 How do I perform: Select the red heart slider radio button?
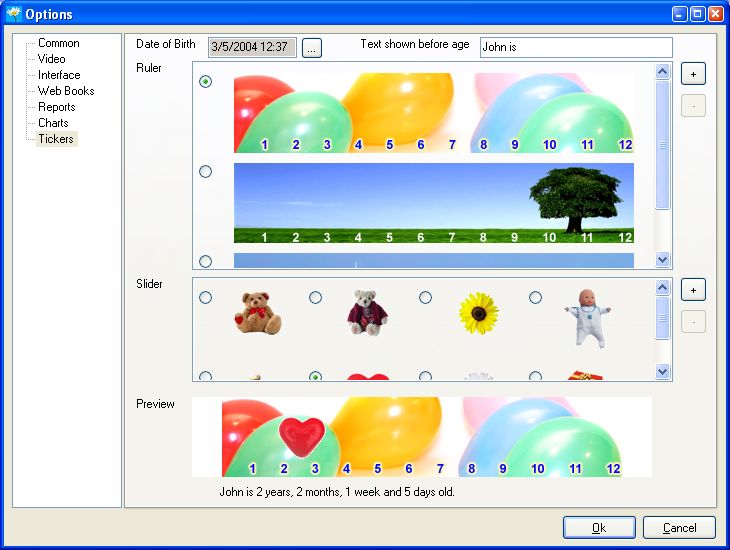[x=315, y=376]
